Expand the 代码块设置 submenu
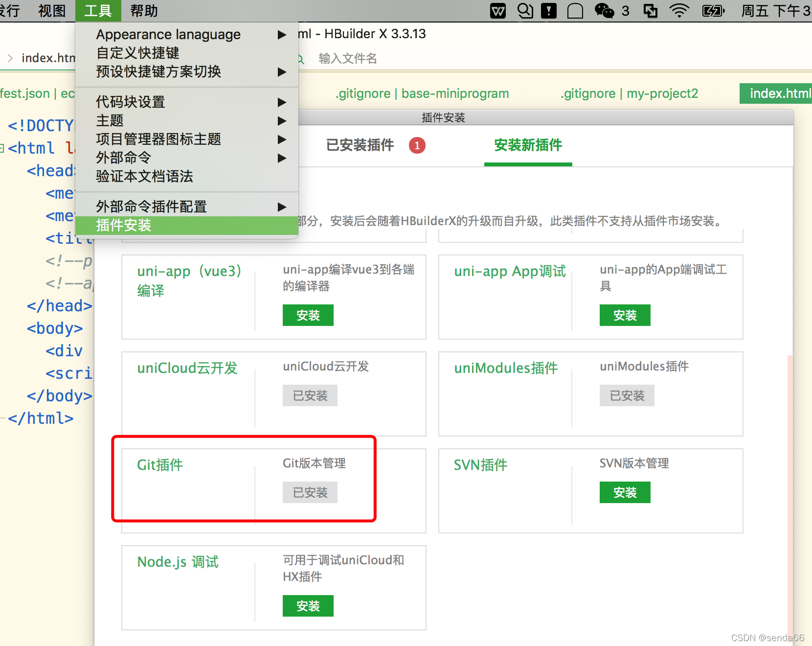The height and width of the screenshot is (646, 812). tap(282, 102)
